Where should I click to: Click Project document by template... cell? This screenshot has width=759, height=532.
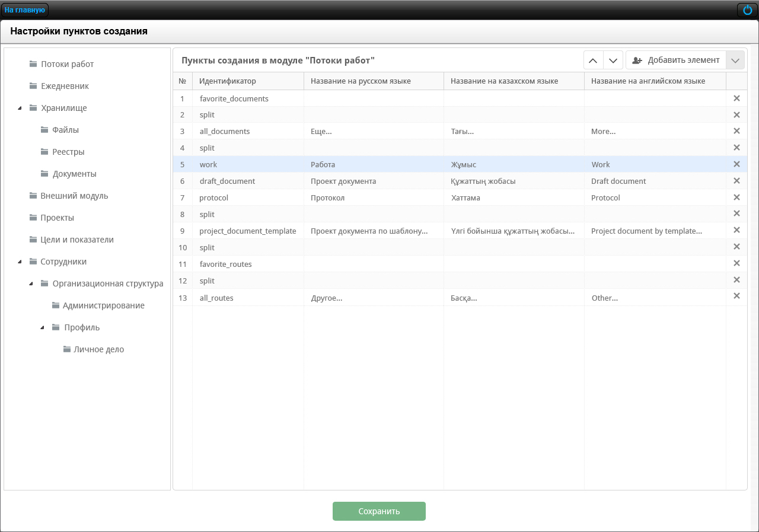[x=655, y=231]
